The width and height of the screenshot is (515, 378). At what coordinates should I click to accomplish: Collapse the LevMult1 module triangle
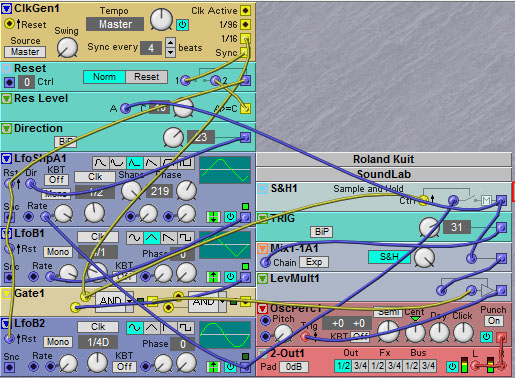pos(263,278)
